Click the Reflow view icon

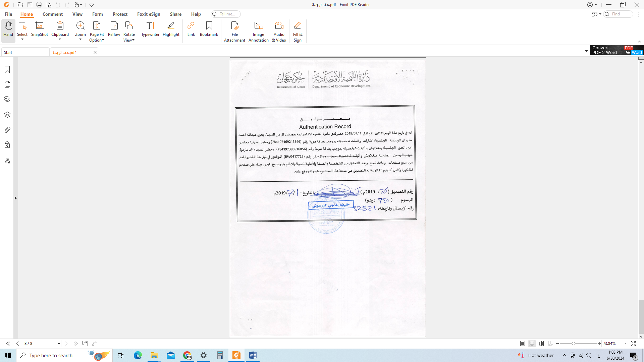point(114,29)
